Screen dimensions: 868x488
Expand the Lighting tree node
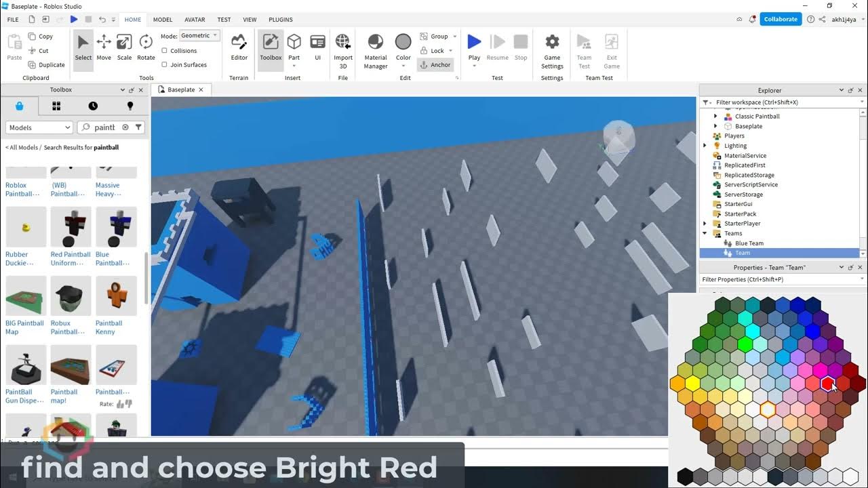705,146
